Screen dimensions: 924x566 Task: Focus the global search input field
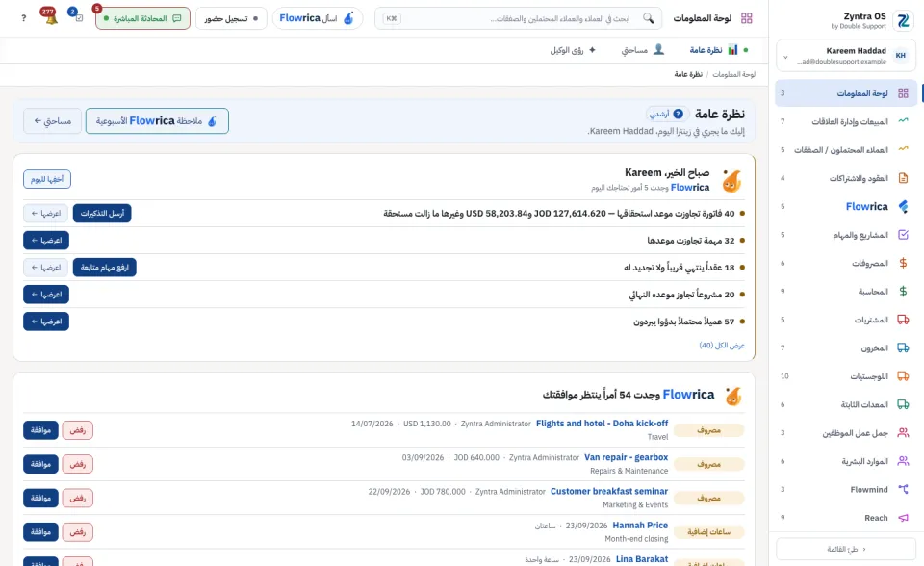coord(518,18)
